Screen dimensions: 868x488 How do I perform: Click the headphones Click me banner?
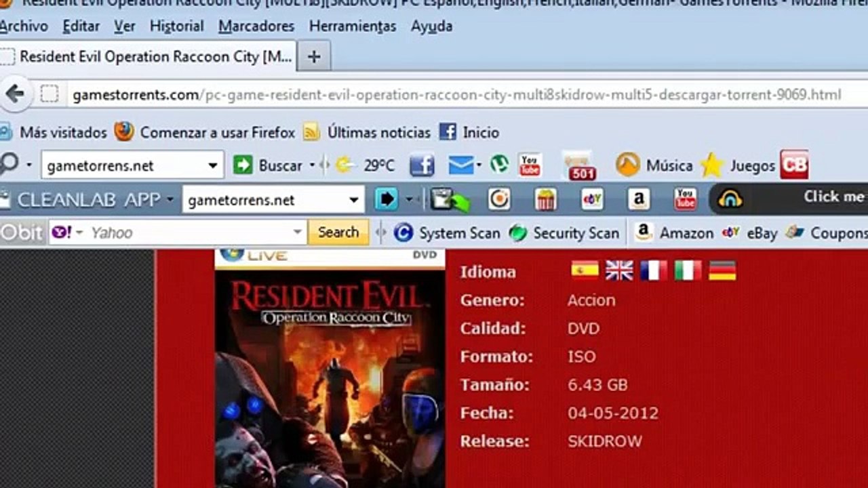788,198
